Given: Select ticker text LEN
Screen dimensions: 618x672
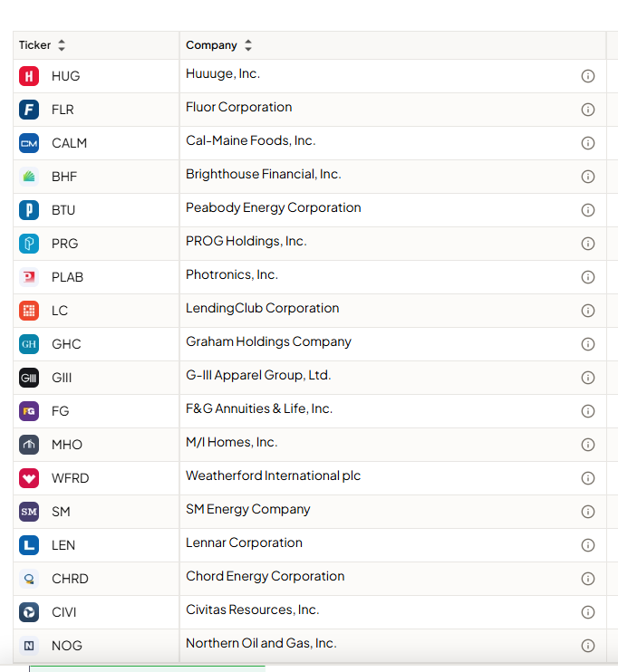Looking at the screenshot, I should (x=63, y=545).
